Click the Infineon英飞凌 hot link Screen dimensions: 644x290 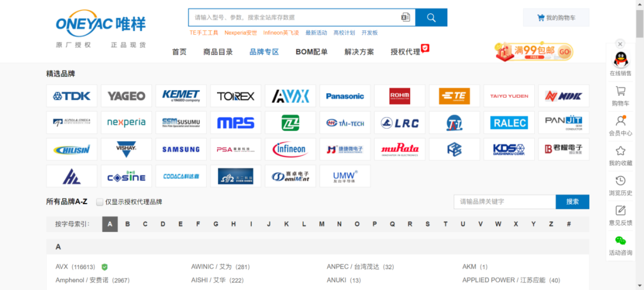(x=281, y=32)
